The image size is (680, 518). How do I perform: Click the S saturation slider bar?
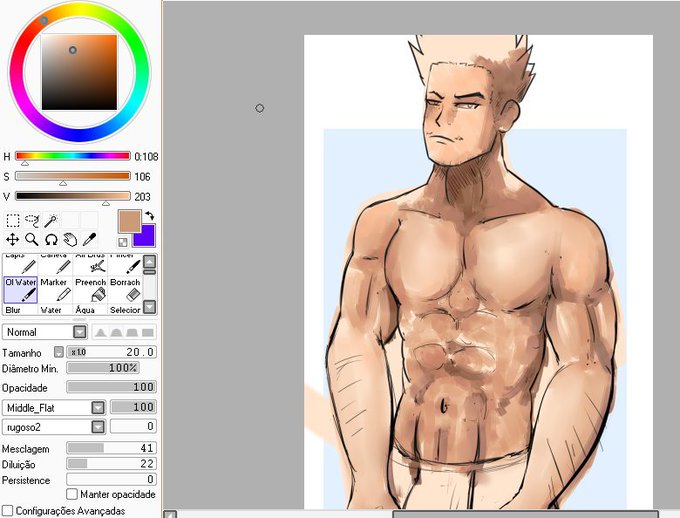72,176
